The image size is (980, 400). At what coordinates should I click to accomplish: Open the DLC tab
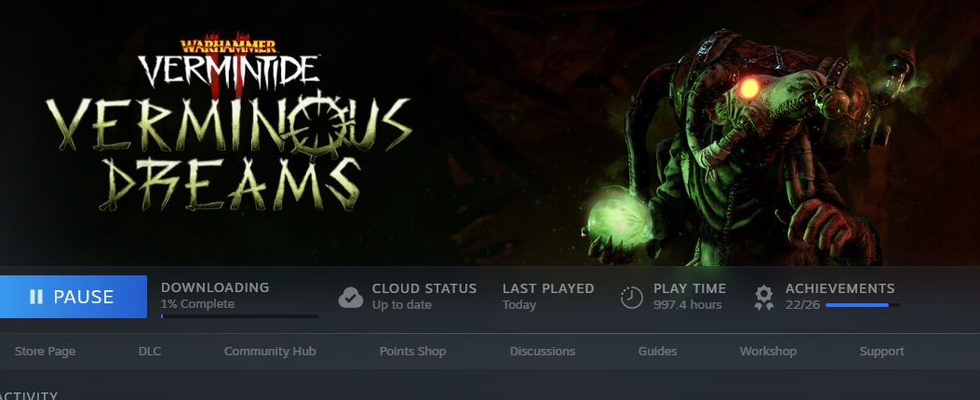point(150,352)
